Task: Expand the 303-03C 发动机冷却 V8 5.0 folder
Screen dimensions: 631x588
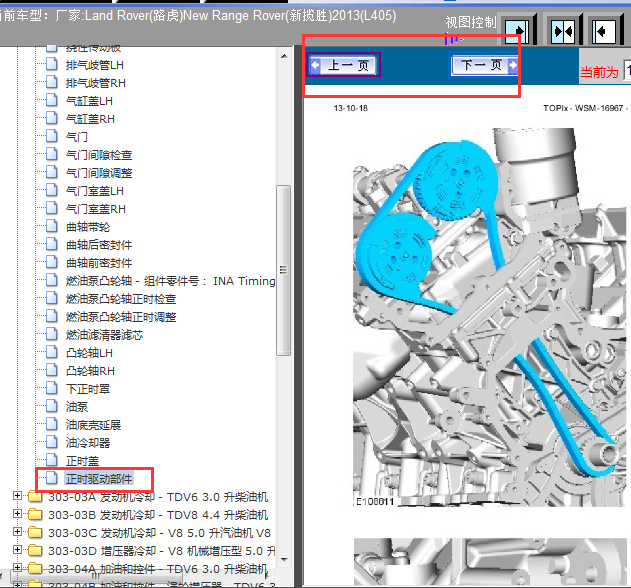Action: (17, 532)
